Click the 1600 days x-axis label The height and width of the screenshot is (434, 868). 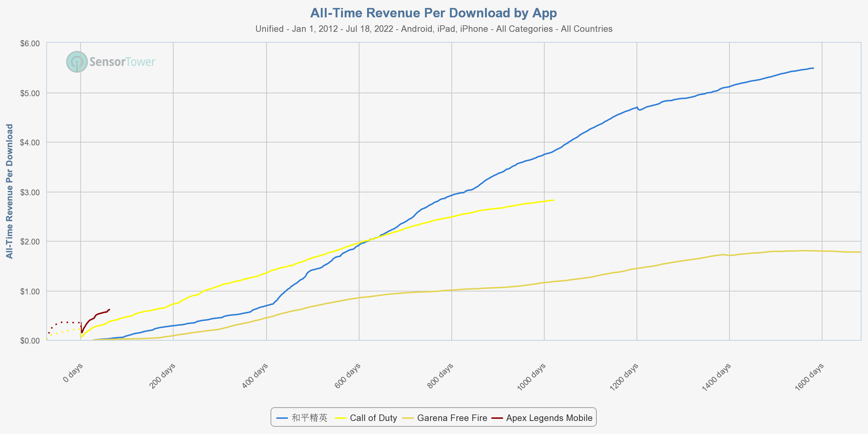click(809, 378)
